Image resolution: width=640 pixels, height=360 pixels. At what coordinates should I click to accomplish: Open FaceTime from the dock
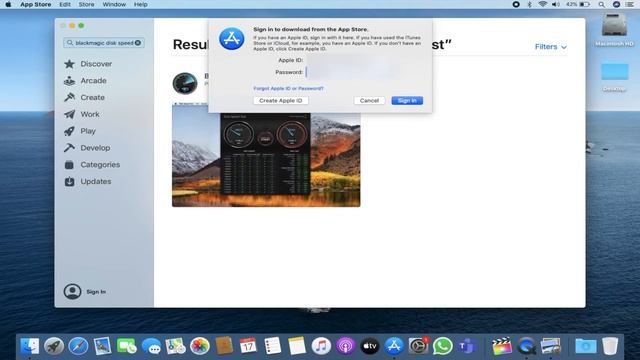[x=127, y=346]
